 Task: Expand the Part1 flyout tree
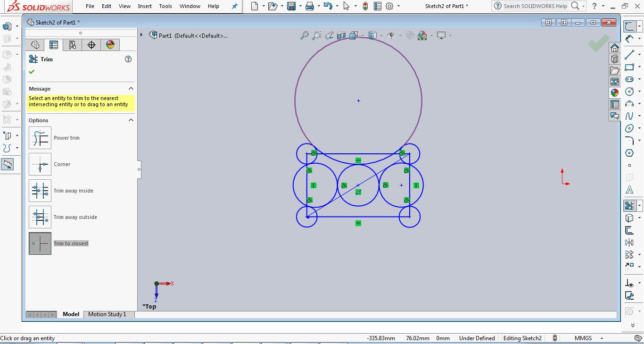coord(141,35)
